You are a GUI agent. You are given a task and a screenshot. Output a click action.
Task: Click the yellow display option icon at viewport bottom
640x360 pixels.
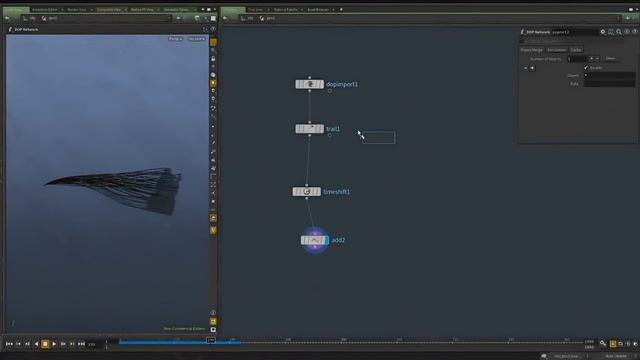coord(213,322)
